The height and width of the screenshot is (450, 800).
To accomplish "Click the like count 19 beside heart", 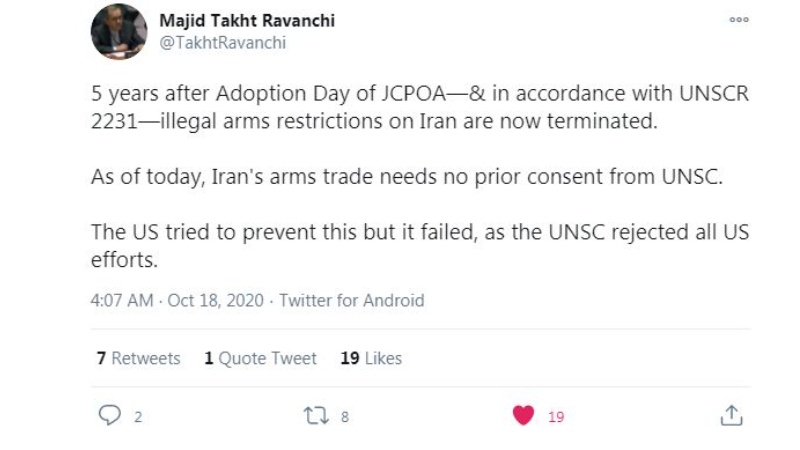I will click(556, 417).
